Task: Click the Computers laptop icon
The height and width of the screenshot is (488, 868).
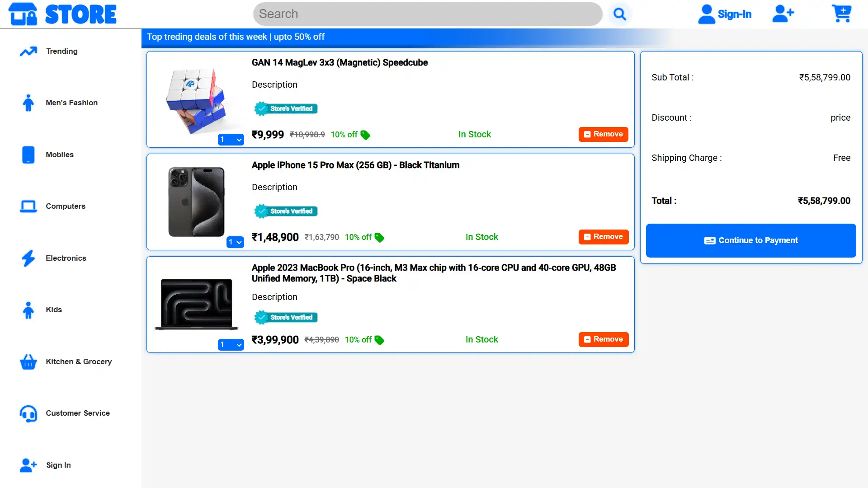Action: click(x=28, y=206)
